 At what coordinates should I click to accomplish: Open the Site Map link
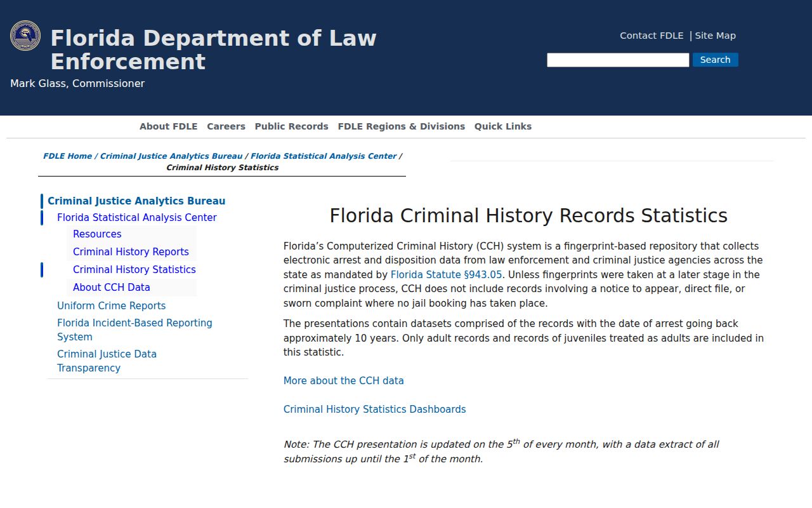[715, 36]
